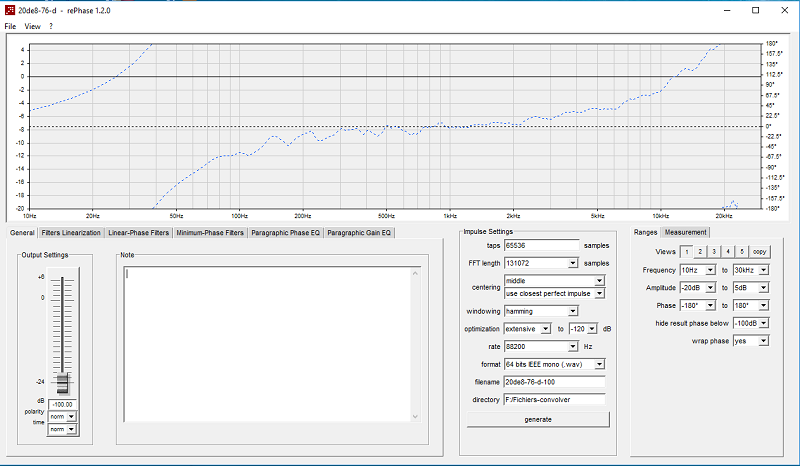Select view 4 button
800x466 pixels.
point(728,252)
